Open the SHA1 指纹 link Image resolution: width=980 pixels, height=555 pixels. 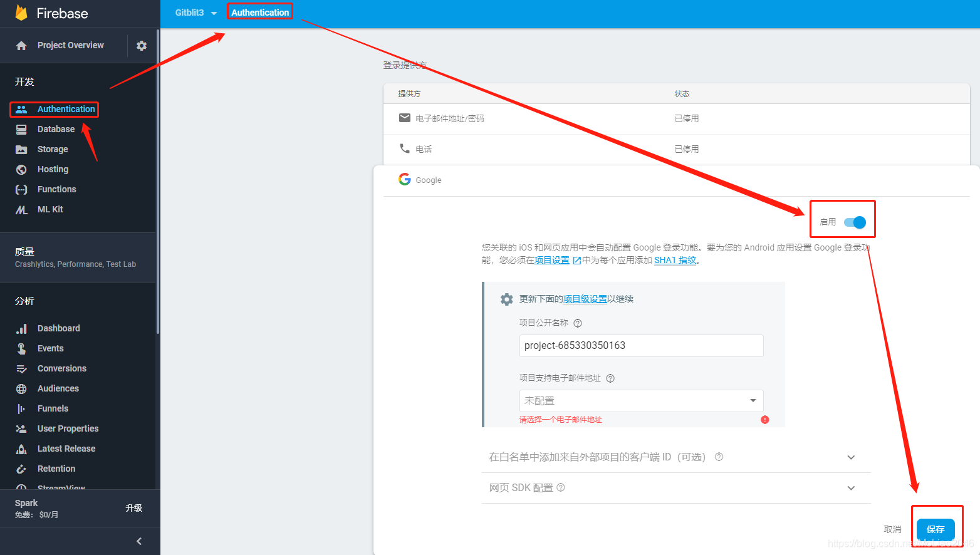click(x=675, y=261)
